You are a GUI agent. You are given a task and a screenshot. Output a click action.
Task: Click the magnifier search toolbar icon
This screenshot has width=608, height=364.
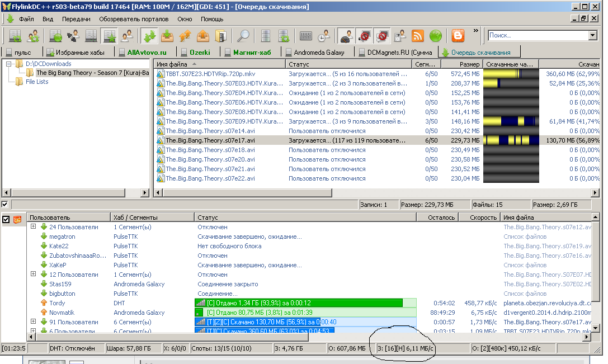pyautogui.click(x=243, y=36)
